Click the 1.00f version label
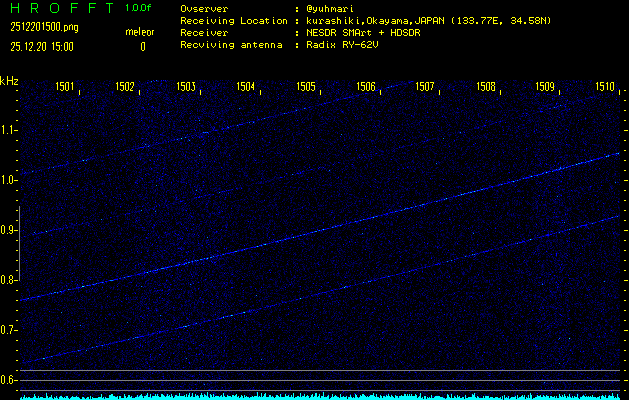Screen dimensions: 629x400 [x=139, y=8]
